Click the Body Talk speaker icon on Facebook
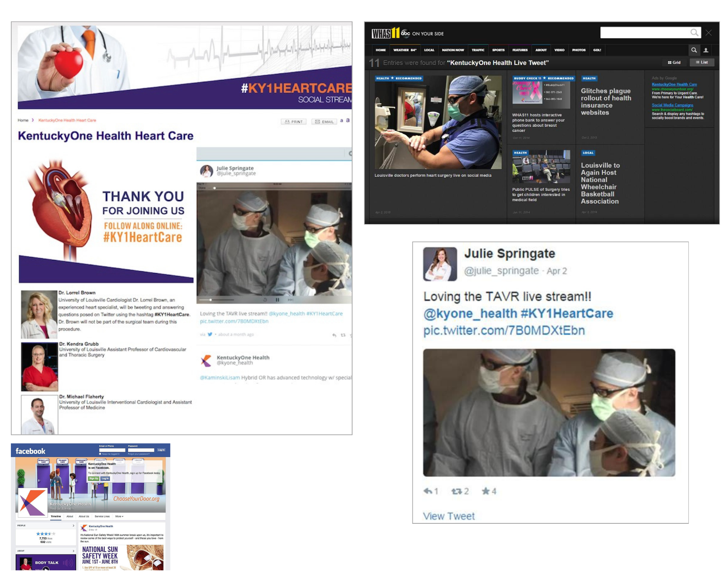This screenshot has width=728, height=582. coord(68,563)
